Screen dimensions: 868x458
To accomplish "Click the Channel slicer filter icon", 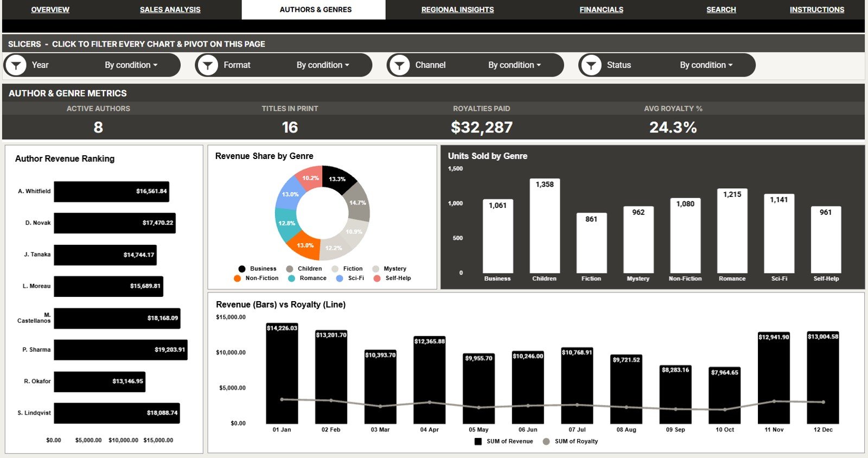I will [399, 65].
